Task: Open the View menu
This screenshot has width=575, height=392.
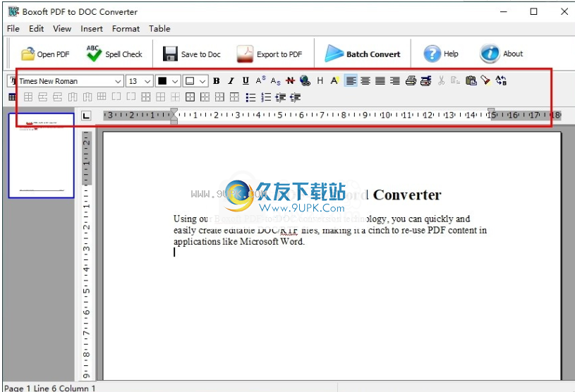Action: 62,29
